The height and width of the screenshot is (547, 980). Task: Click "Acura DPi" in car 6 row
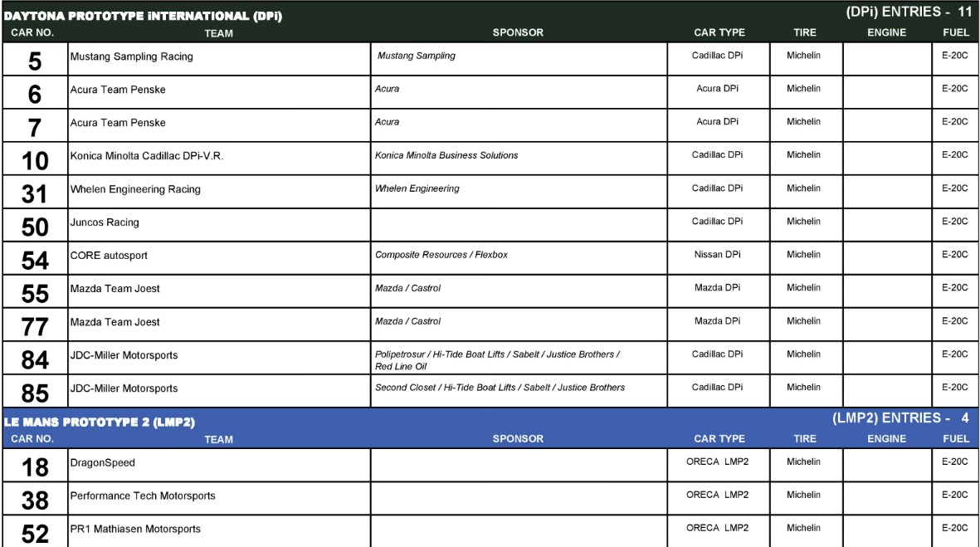pos(718,88)
